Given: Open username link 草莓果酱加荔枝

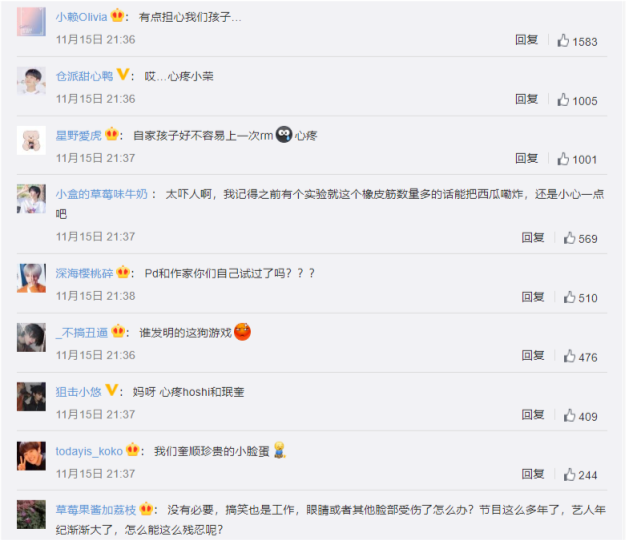Looking at the screenshot, I should tap(96, 510).
